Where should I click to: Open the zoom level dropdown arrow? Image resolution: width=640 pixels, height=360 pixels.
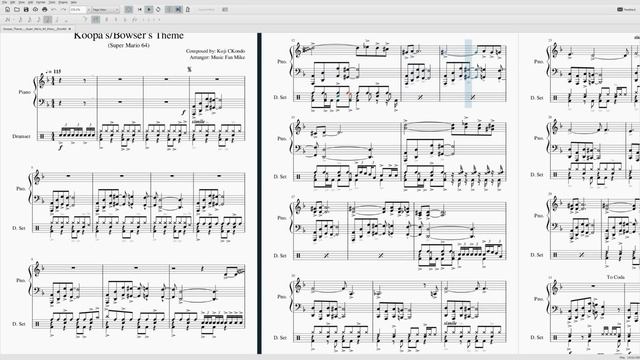pyautogui.click(x=89, y=9)
